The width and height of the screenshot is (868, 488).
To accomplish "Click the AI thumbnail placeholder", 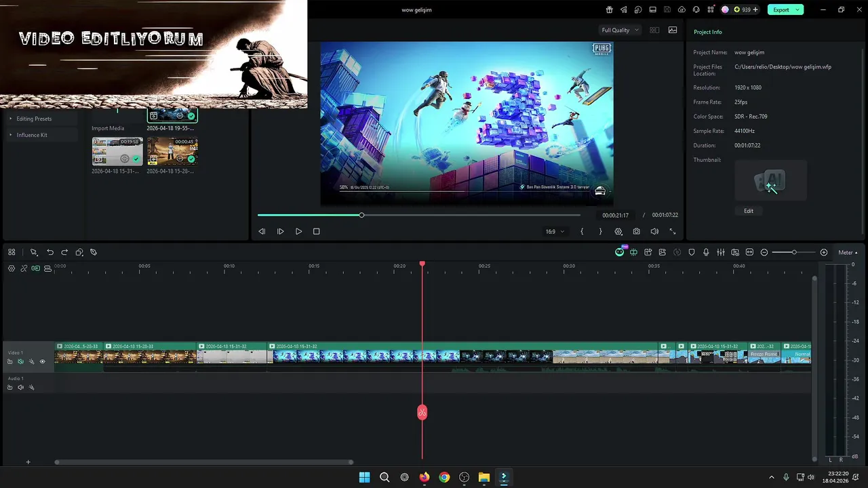I will (x=770, y=180).
